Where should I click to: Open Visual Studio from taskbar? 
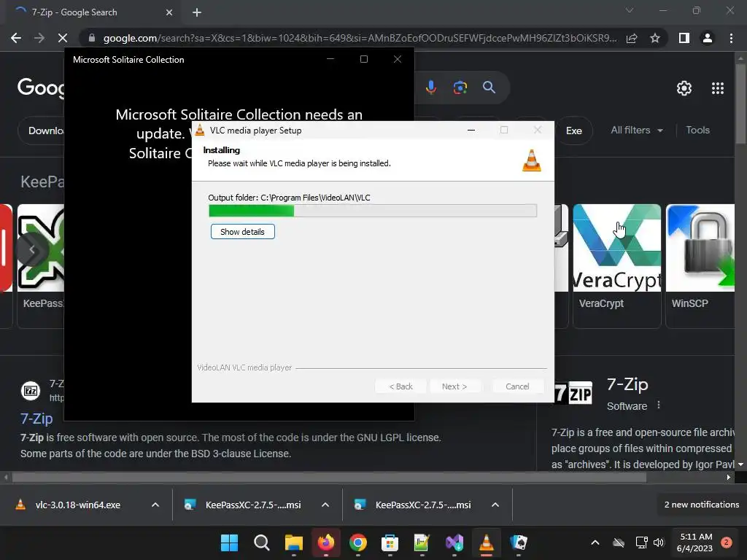[x=454, y=542]
